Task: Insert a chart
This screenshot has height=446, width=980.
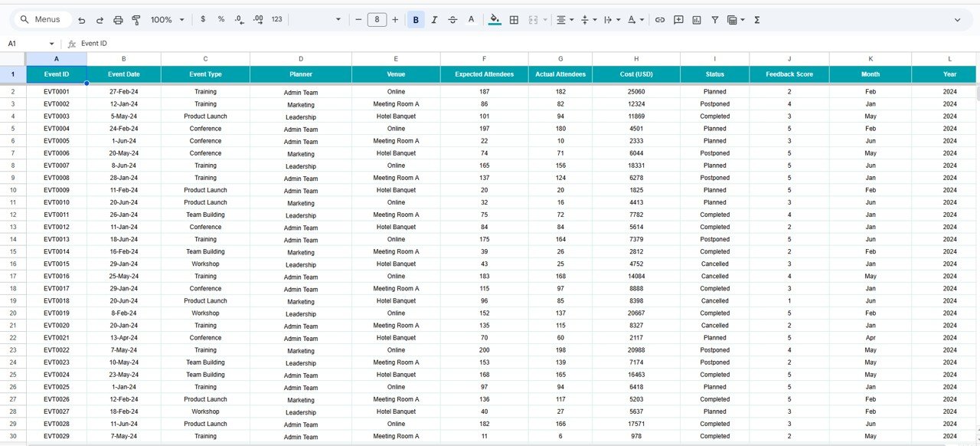Action: click(x=697, y=19)
